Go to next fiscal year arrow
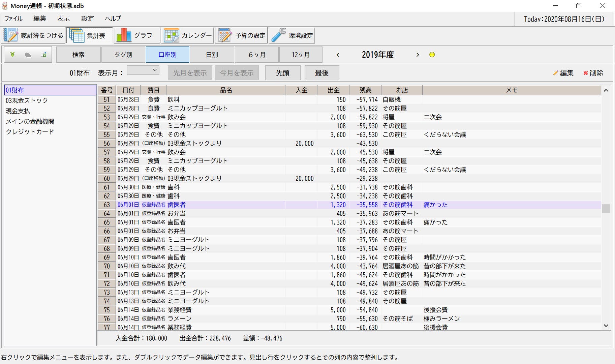The width and height of the screenshot is (615, 364). click(x=418, y=55)
